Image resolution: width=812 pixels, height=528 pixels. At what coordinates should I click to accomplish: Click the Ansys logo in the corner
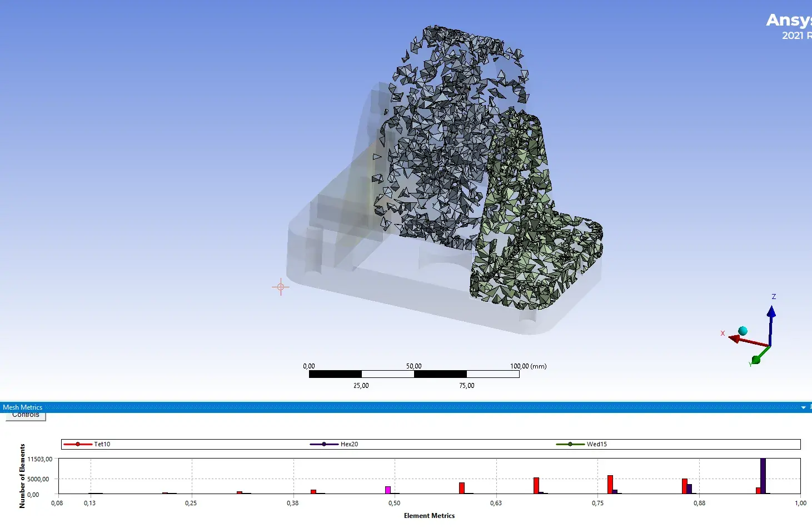tap(789, 21)
